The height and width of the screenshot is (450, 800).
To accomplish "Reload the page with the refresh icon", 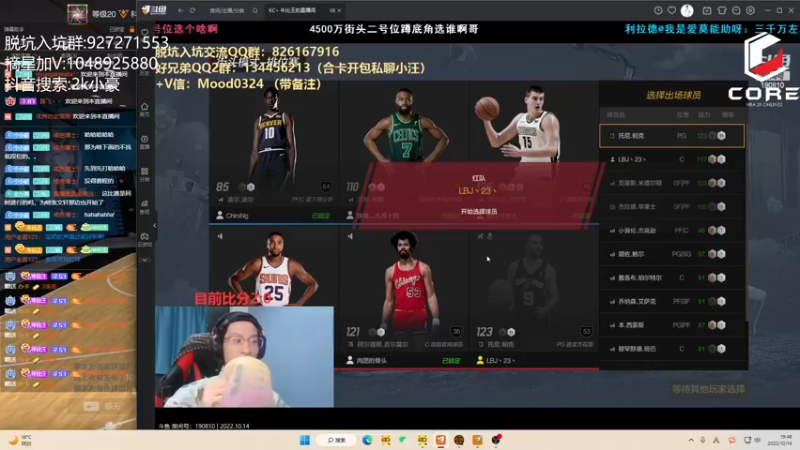I will [192, 10].
